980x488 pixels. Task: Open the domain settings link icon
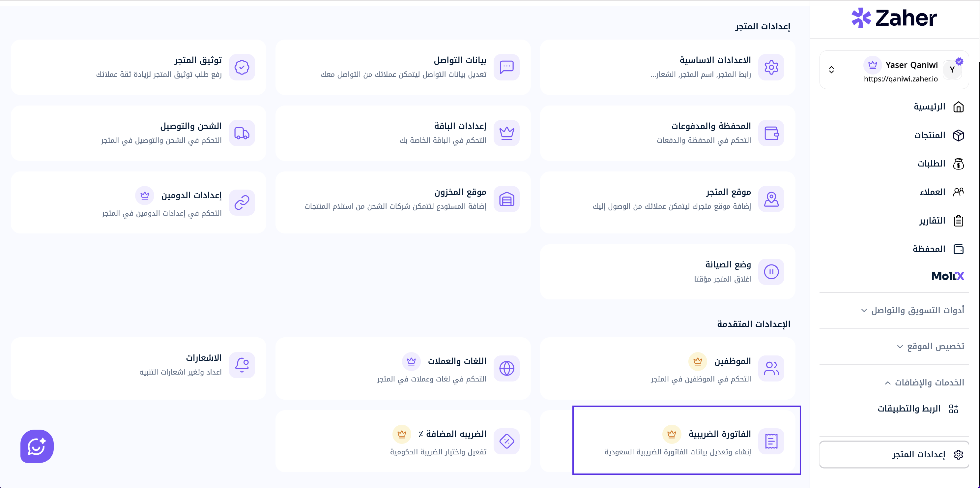click(242, 202)
